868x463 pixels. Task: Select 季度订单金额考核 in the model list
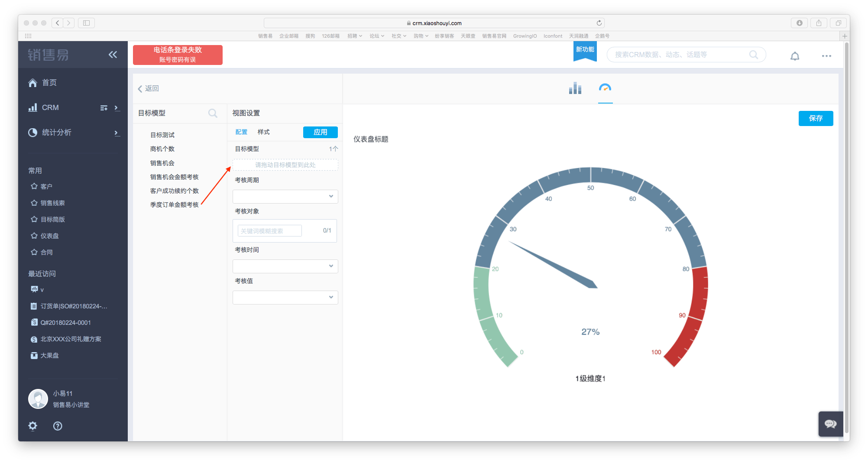coord(174,205)
